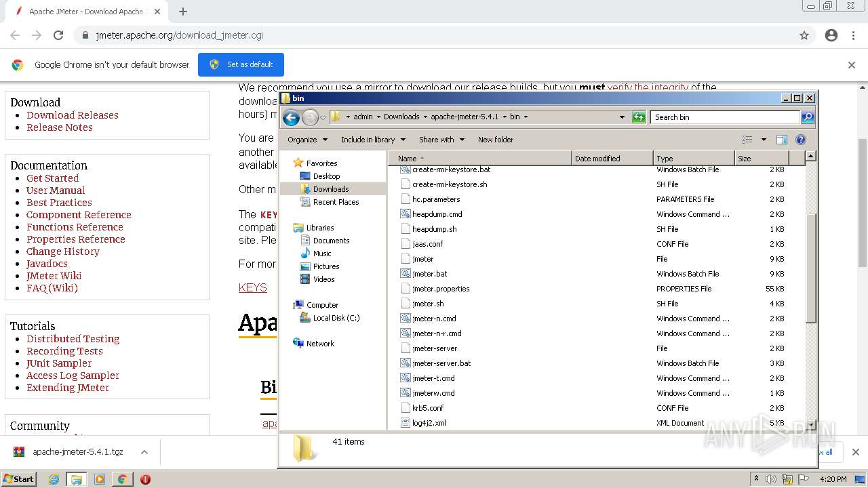Viewport: 868px width, 488px height.
Task: Click Chrome bookmark star icon
Action: [x=804, y=35]
